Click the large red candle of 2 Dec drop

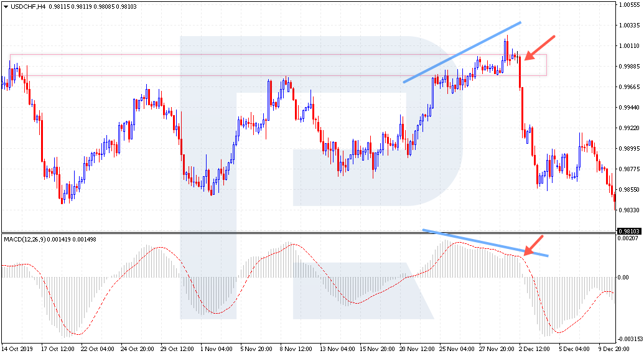point(522,108)
